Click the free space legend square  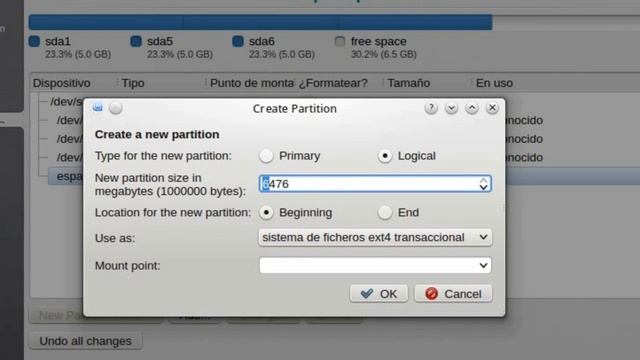(340, 41)
